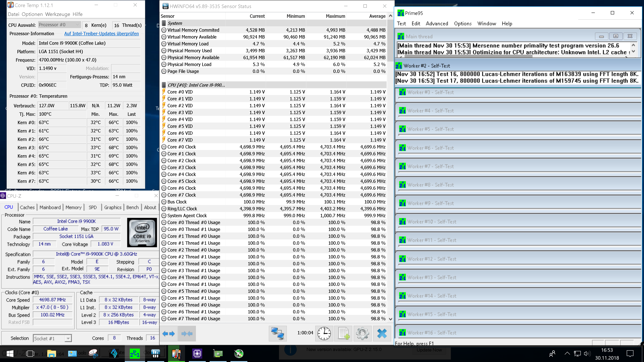This screenshot has width=644, height=362.
Task: Select the Physical Memory Used row in HWiNFO
Action: (x=273, y=50)
